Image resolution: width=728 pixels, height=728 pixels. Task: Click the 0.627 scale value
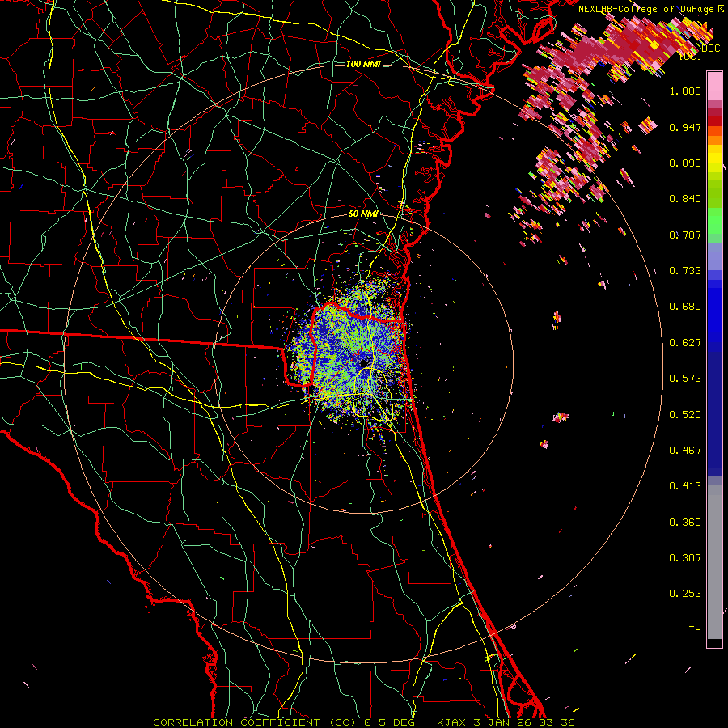(x=685, y=343)
